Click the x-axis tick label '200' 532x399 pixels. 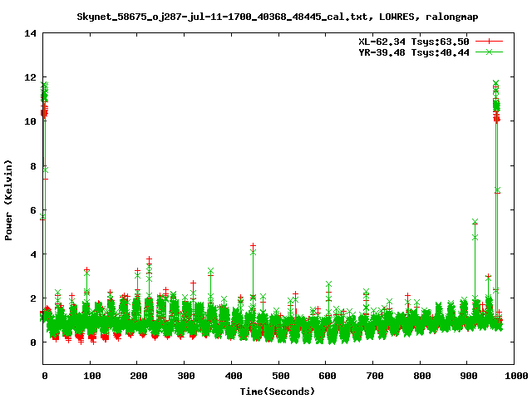coord(139,376)
